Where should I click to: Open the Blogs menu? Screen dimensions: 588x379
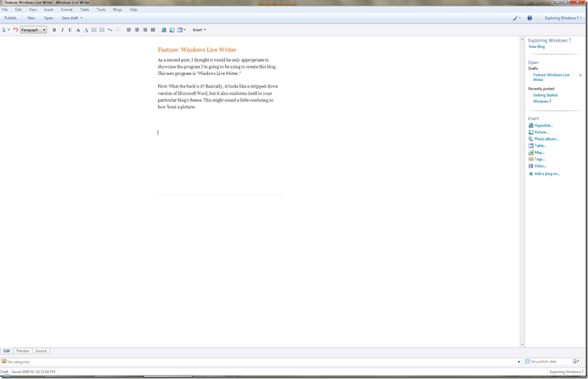pos(118,10)
